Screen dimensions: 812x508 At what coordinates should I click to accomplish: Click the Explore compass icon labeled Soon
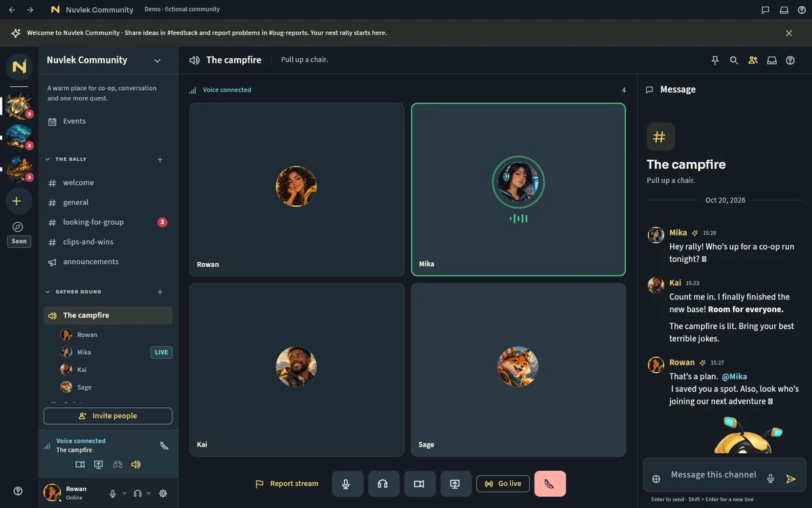coord(18,227)
